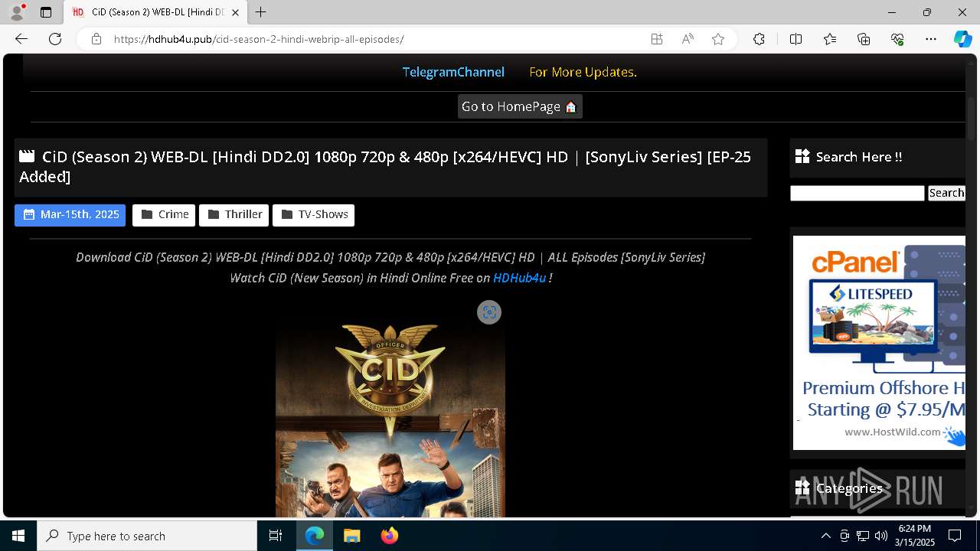Open the Thriller category tag

click(x=234, y=214)
